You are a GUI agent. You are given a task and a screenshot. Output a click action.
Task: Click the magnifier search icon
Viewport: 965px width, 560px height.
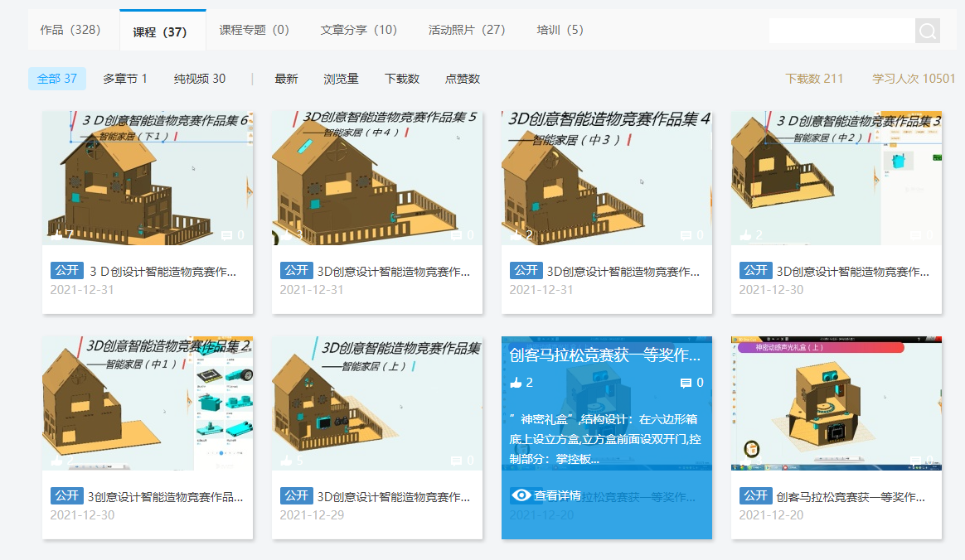(927, 31)
